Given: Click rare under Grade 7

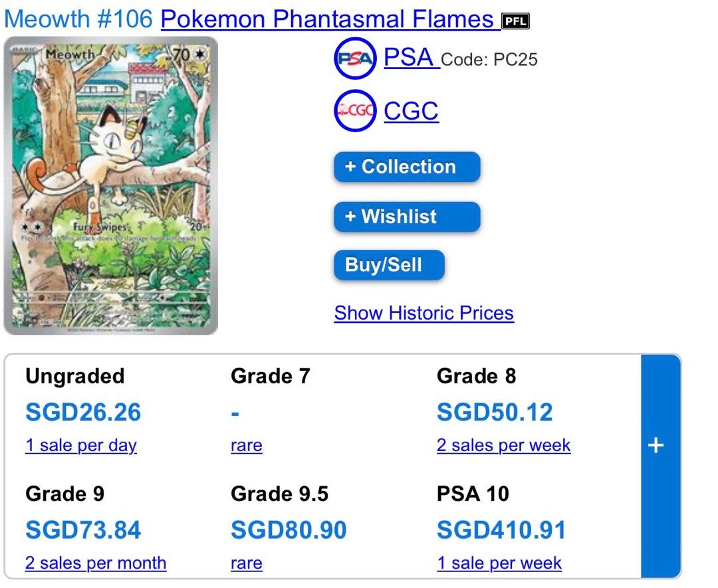Looking at the screenshot, I should [246, 445].
